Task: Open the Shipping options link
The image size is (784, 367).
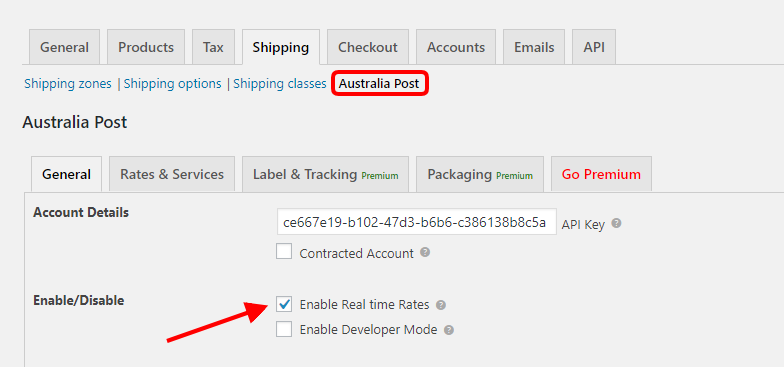Action: point(172,84)
